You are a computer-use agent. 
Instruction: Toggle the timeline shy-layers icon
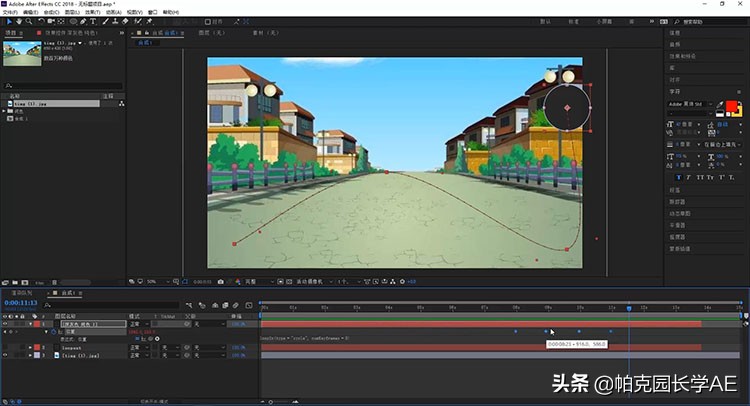point(215,305)
